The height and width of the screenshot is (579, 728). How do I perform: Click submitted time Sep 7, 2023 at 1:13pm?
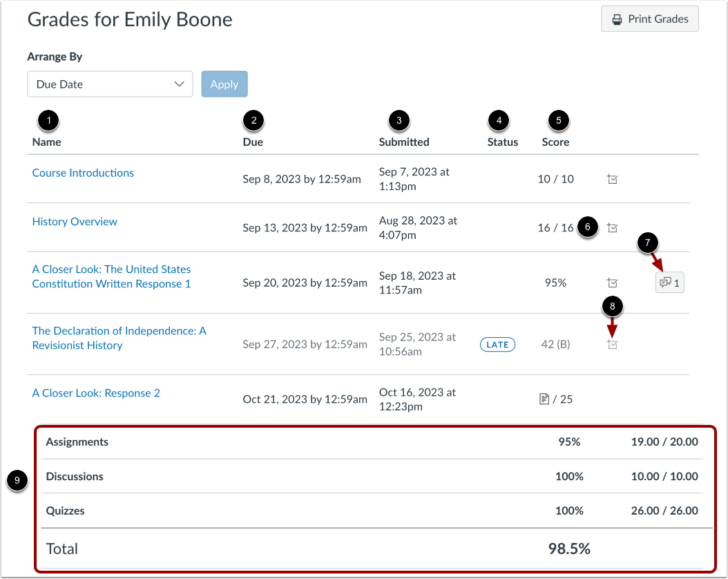[414, 179]
